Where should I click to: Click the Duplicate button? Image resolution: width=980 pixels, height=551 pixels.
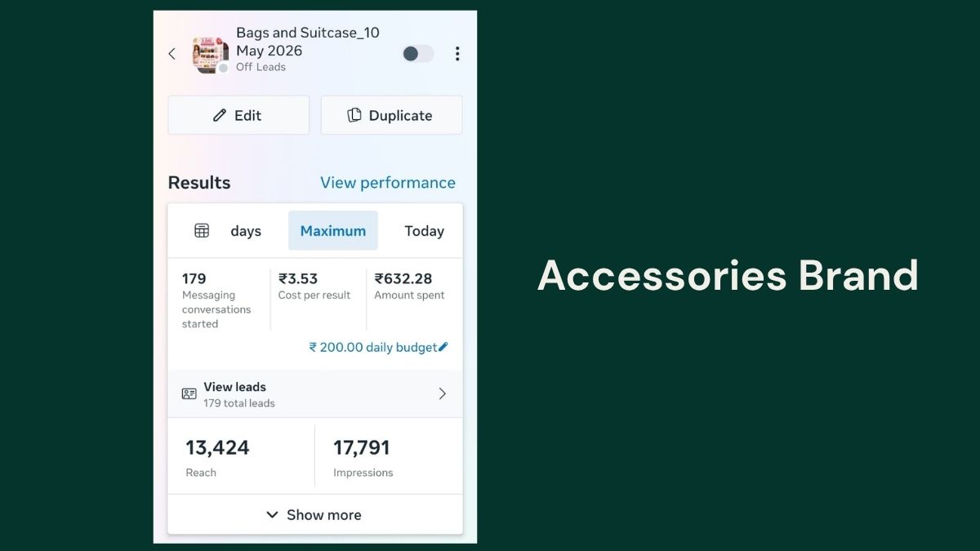(391, 115)
